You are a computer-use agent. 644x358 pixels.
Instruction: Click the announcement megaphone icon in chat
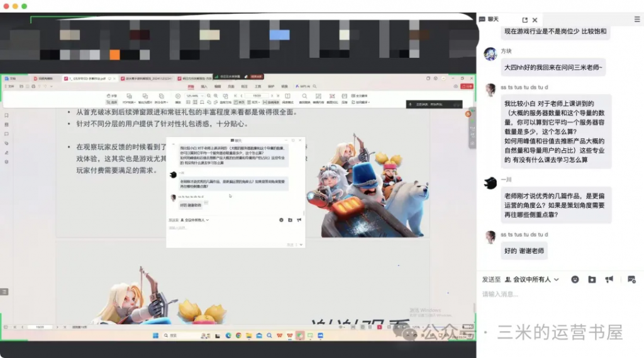(x=609, y=279)
